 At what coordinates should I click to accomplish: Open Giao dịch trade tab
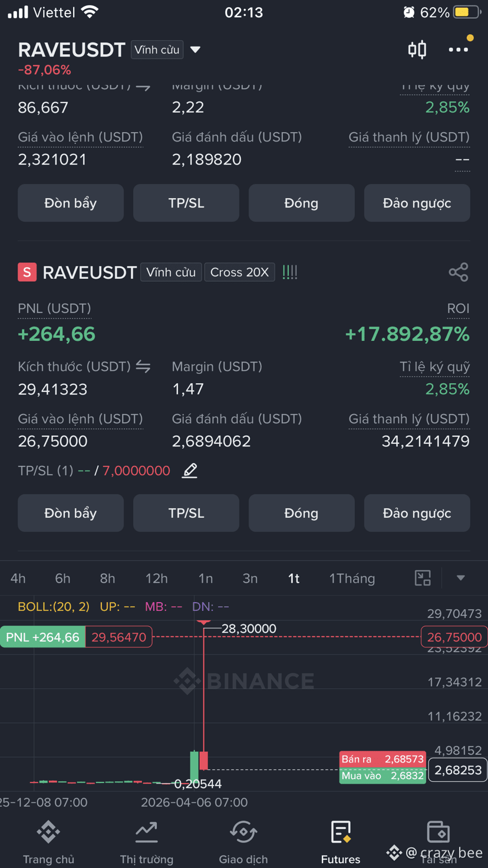point(243,843)
